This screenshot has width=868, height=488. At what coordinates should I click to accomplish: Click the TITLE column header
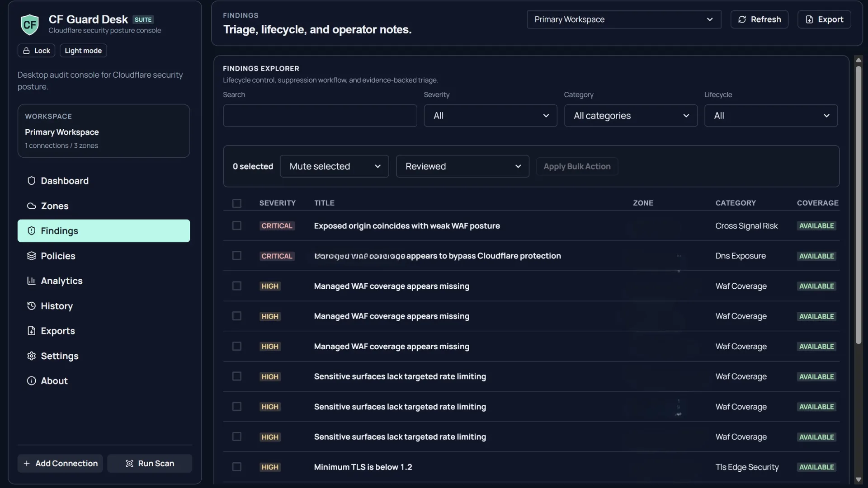tap(324, 203)
